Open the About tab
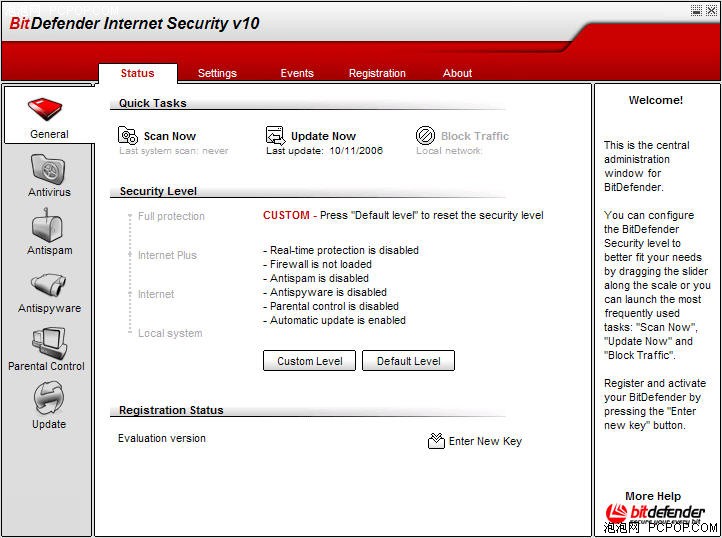The image size is (722, 538). coord(457,73)
